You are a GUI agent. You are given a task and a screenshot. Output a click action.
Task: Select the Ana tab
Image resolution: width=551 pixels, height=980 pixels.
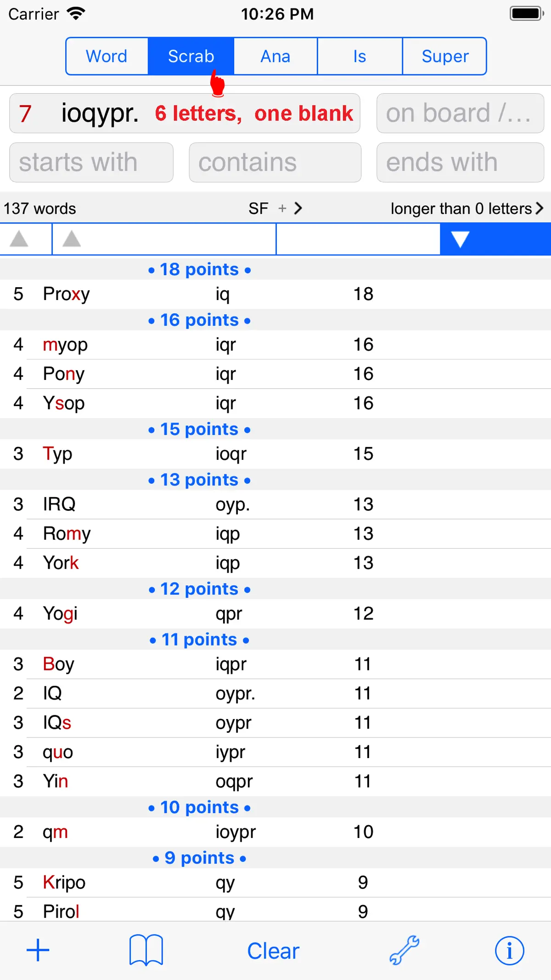point(275,56)
